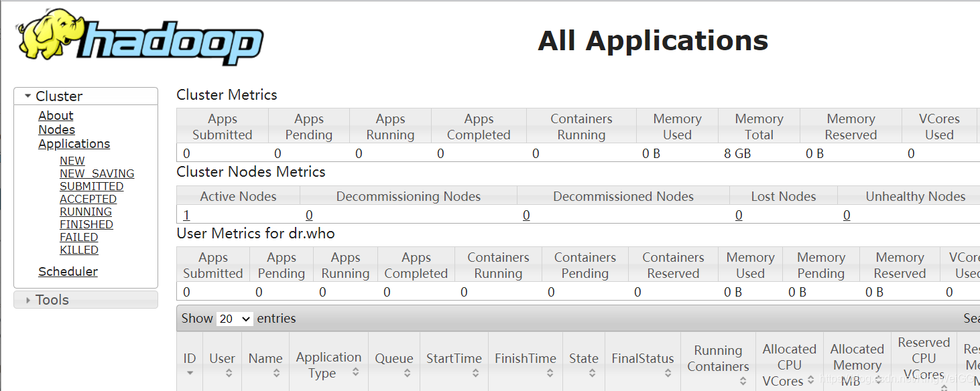Click the Cluster Metrics Apps Submitted header
The height and width of the screenshot is (391, 980).
(223, 127)
